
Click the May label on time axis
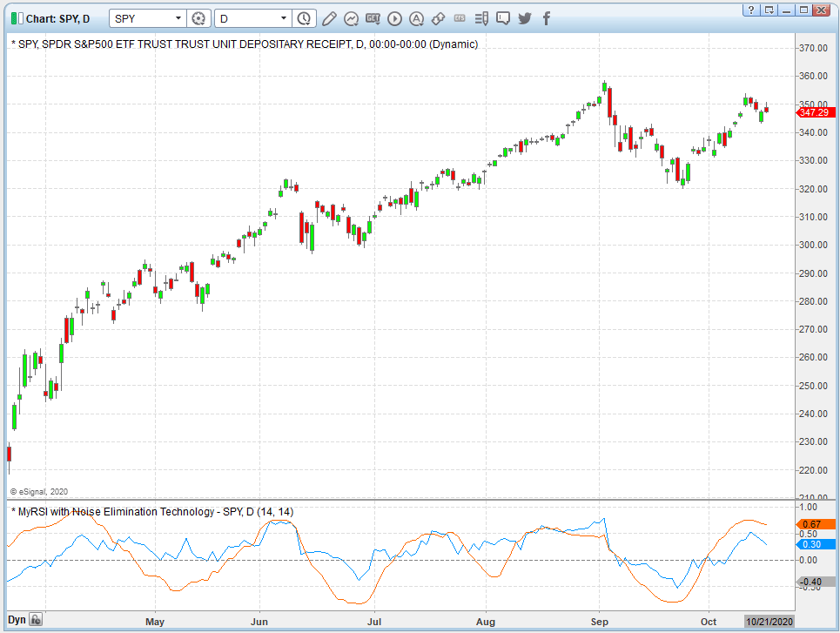coord(155,622)
